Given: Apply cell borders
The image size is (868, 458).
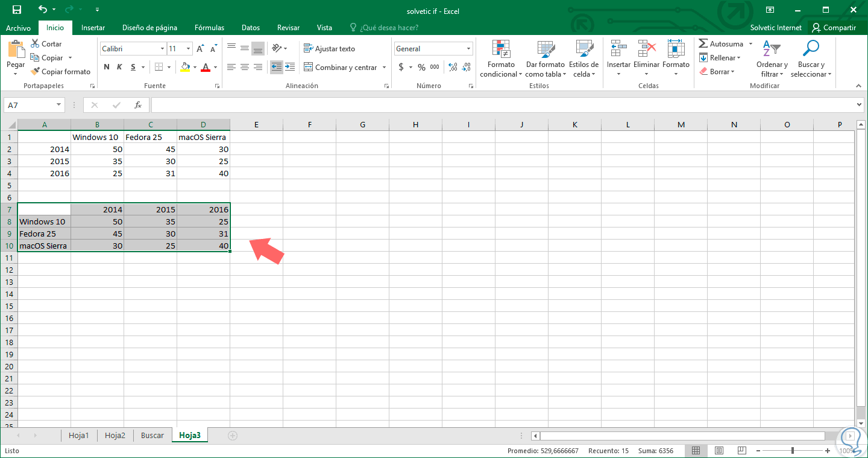Looking at the screenshot, I should tap(159, 67).
